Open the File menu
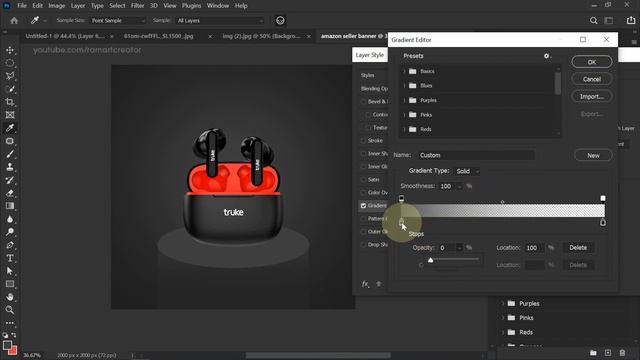 [x=22, y=6]
